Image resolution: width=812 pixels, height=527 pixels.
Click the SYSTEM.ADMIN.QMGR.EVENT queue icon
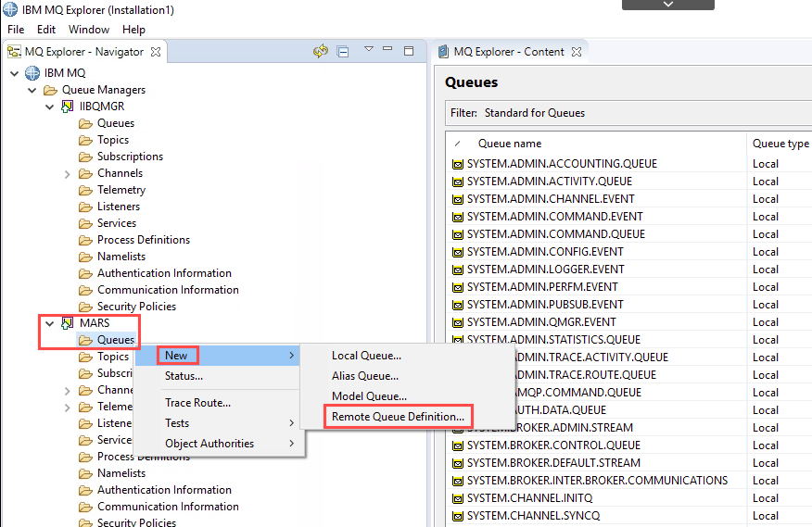point(457,323)
